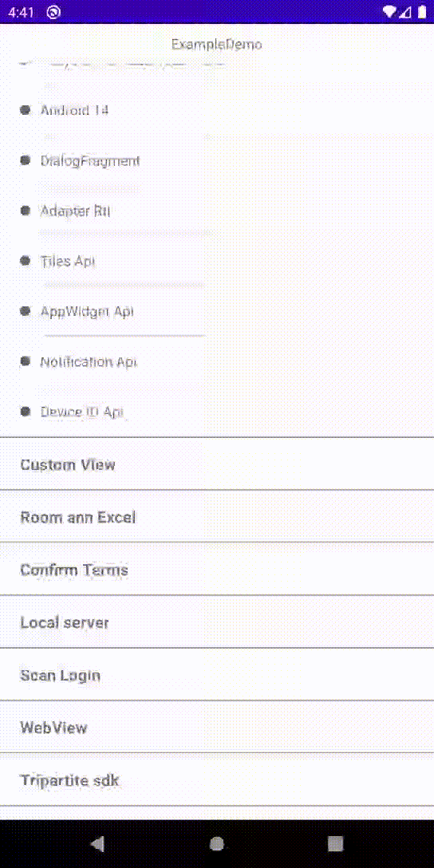Open the Scan Login section
The height and width of the screenshot is (868, 434).
(217, 674)
